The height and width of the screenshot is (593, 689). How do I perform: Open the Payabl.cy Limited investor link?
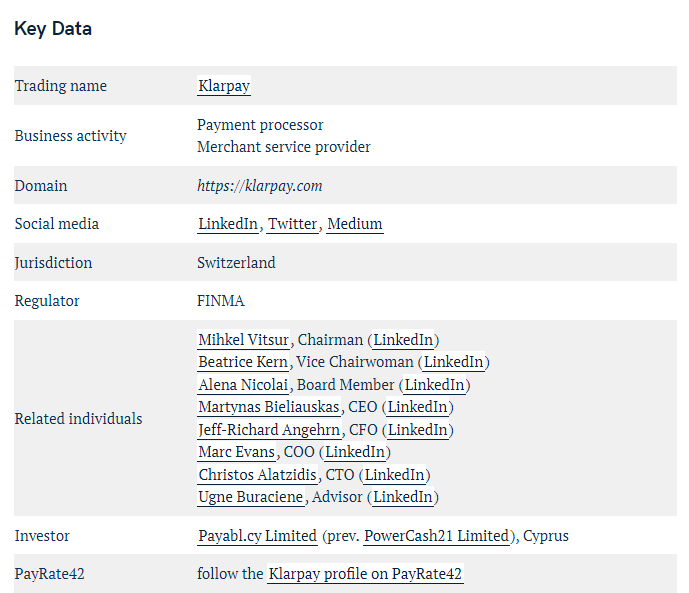pyautogui.click(x=257, y=536)
